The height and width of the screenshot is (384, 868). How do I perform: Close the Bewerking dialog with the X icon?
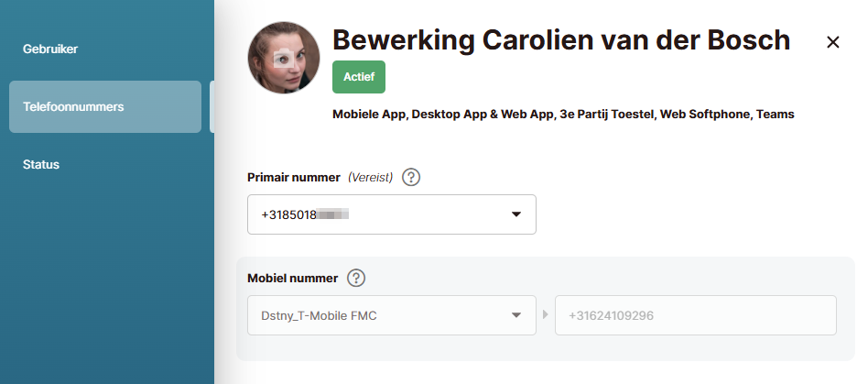(x=832, y=42)
